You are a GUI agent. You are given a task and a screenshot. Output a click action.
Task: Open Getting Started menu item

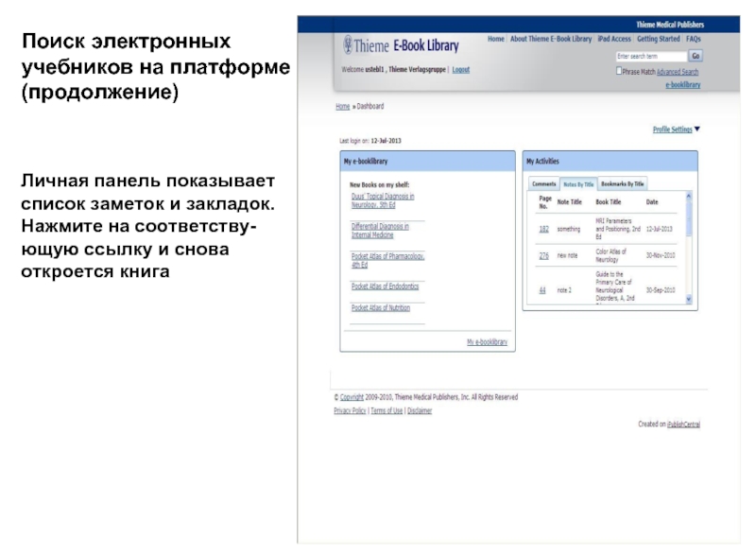coord(658,39)
